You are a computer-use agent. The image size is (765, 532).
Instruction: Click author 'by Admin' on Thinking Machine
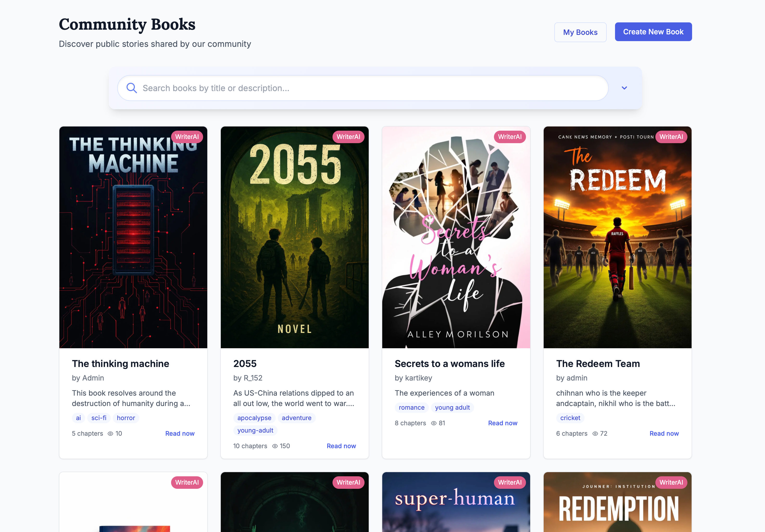point(88,378)
